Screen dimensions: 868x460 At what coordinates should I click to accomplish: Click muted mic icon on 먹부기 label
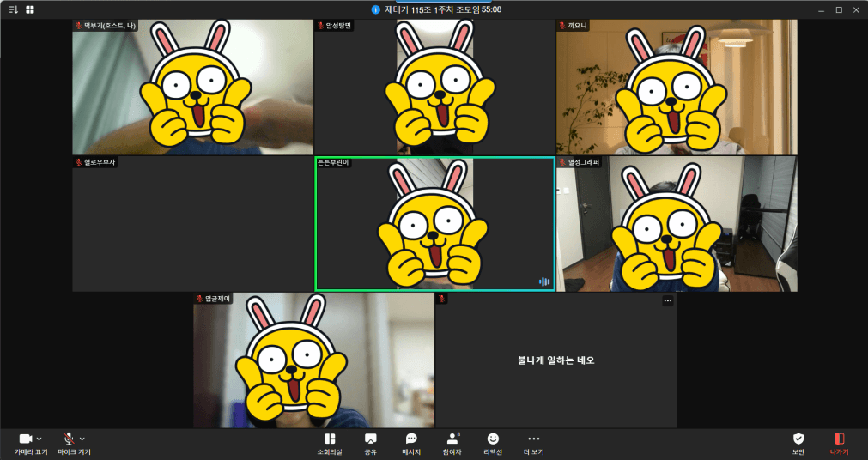click(x=79, y=26)
